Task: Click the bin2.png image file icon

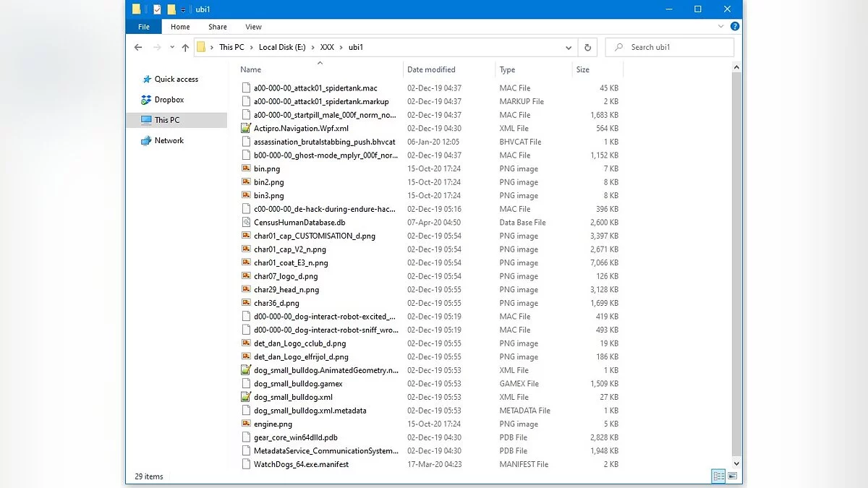Action: [x=246, y=182]
